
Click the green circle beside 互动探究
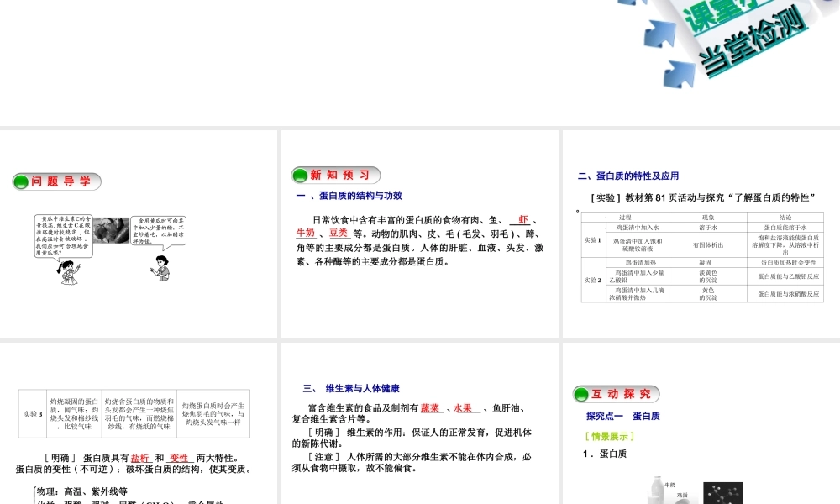click(580, 395)
